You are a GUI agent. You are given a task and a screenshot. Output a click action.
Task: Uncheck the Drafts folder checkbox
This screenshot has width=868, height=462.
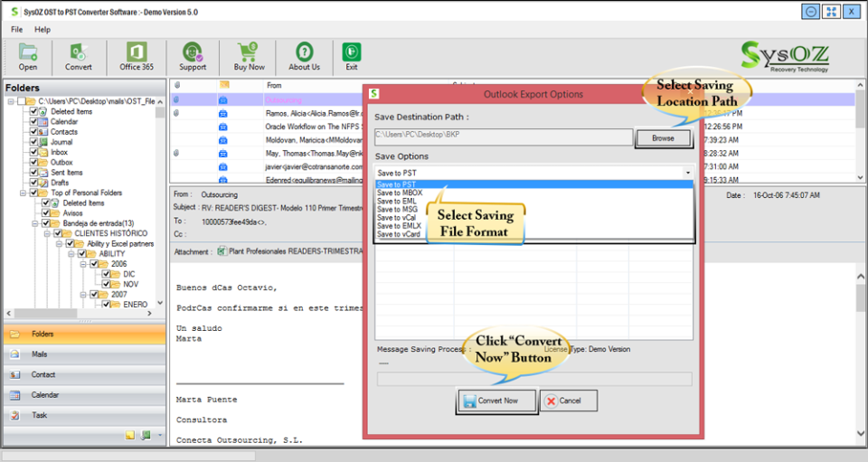[x=33, y=183]
